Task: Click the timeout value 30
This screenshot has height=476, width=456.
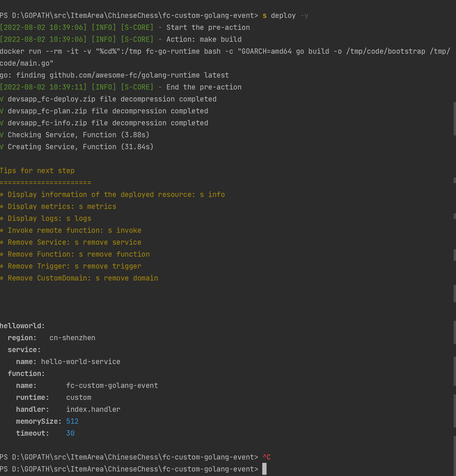Action: 70,433
